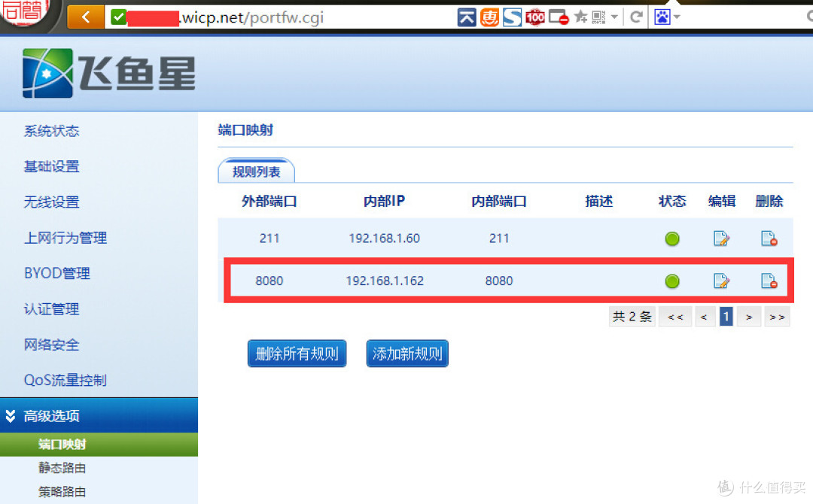Click the internal IP 192.168.1.162 cell
813x504 pixels.
(385, 281)
